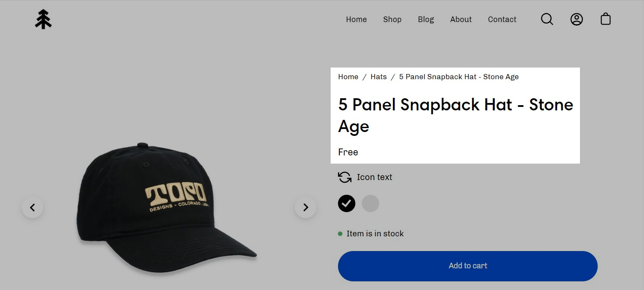Open the Shop menu item
Viewport: 644px width, 290px height.
coord(392,19)
